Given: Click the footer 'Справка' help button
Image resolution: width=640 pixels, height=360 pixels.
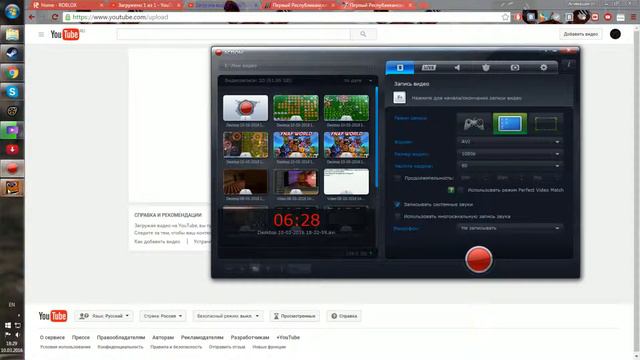Looking at the screenshot, I should (344, 316).
